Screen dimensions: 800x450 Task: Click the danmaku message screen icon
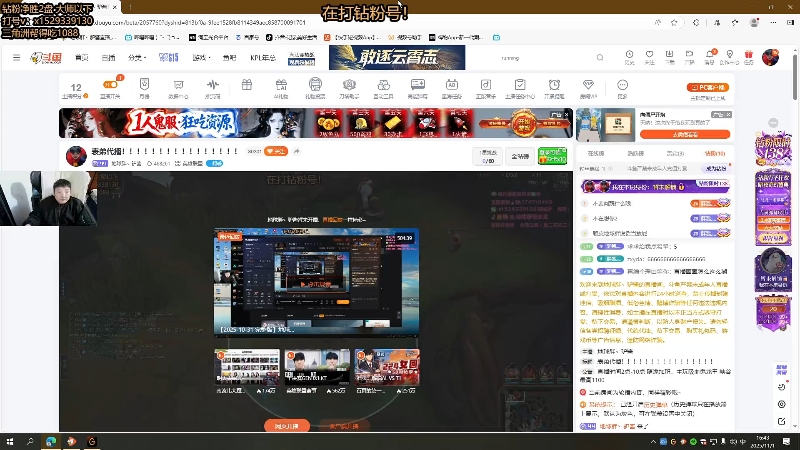pos(417,85)
